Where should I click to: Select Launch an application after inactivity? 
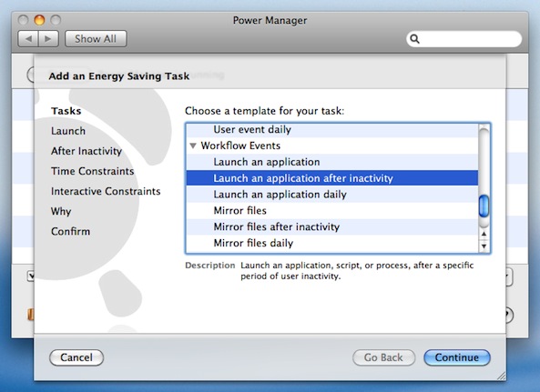pyautogui.click(x=332, y=178)
